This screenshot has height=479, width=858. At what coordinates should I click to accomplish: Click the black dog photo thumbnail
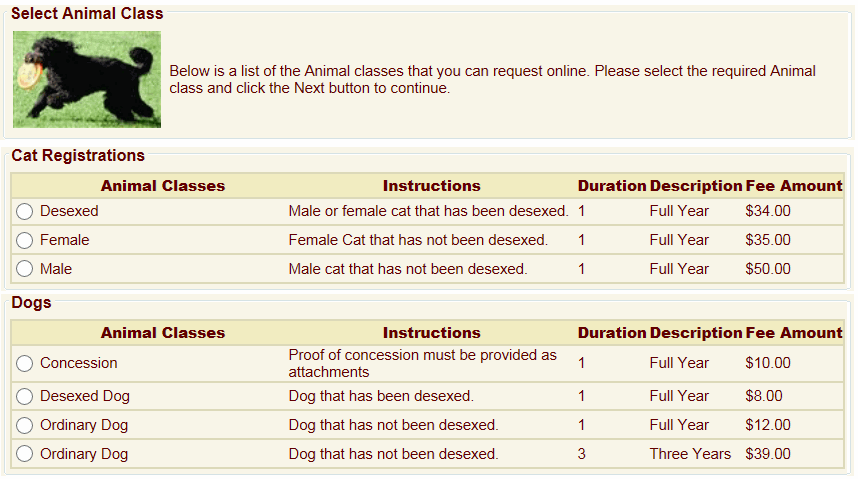coord(87,79)
